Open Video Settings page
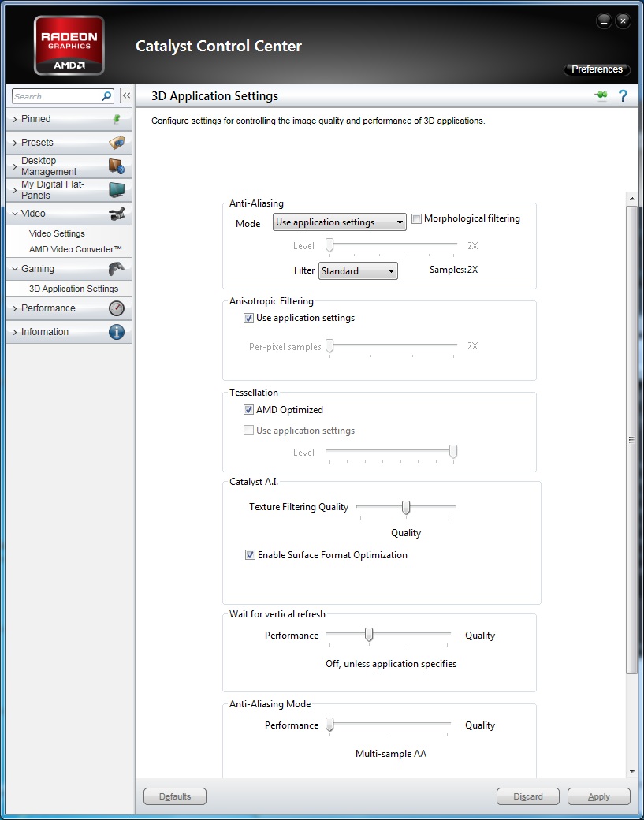The height and width of the screenshot is (820, 644). 57,233
